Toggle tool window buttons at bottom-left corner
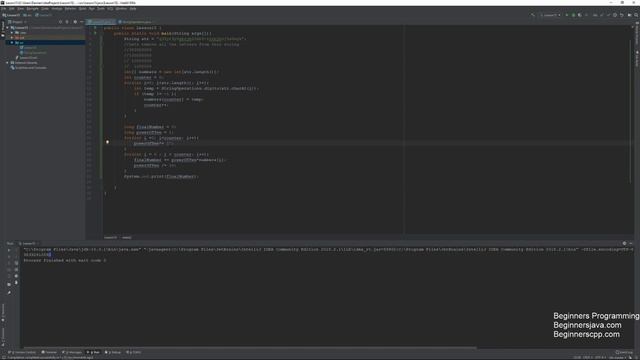This screenshot has height=360, width=640. point(3,357)
